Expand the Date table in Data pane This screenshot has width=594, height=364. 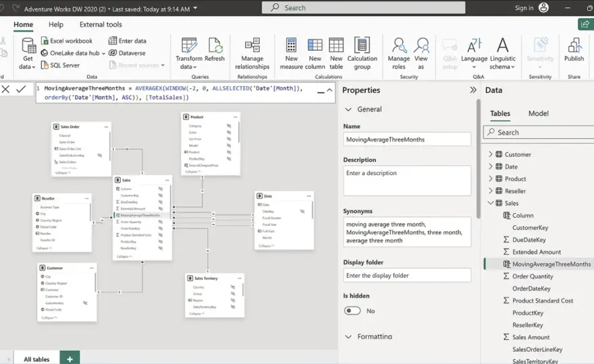tap(491, 166)
